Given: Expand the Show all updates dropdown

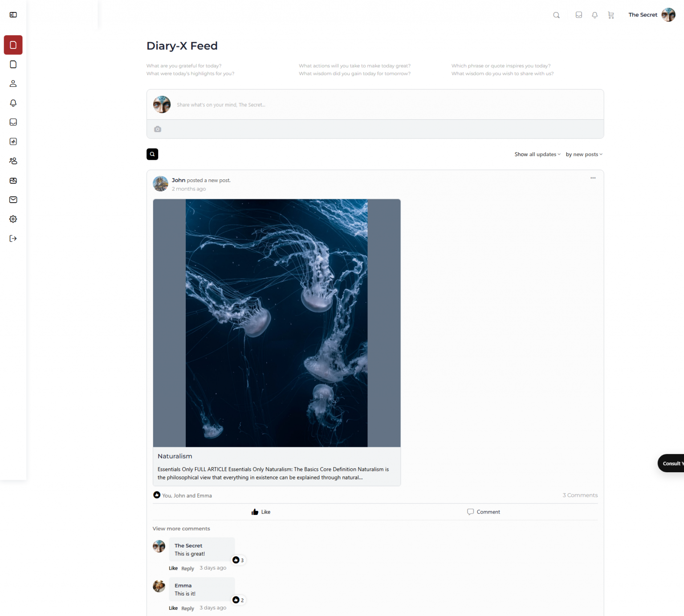Looking at the screenshot, I should [x=537, y=154].
